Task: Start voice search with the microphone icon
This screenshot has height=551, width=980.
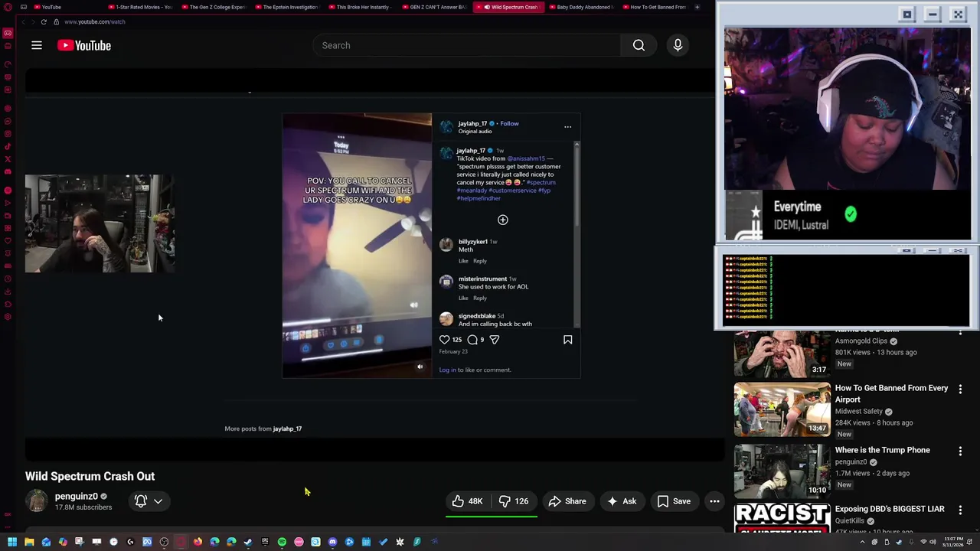Action: pyautogui.click(x=678, y=45)
